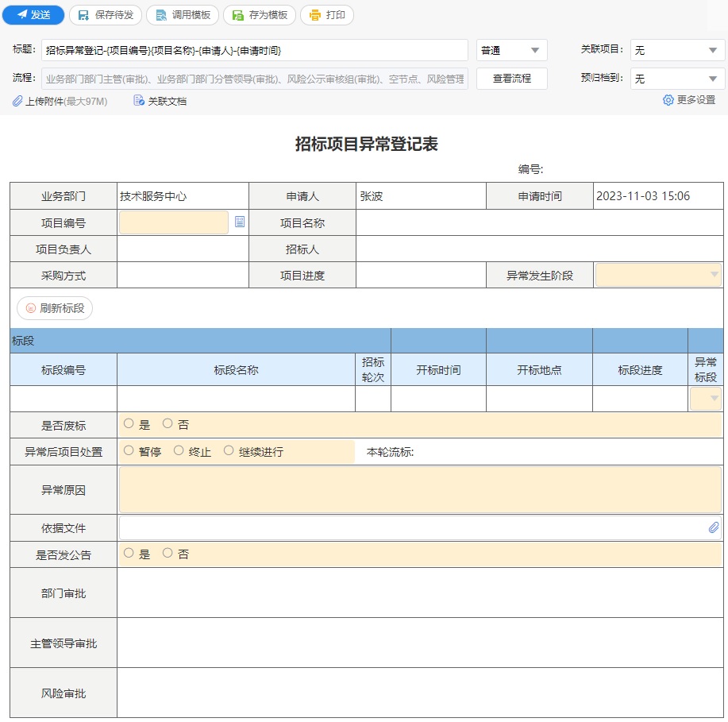Open the 普通 priority dropdown
The height and width of the screenshot is (722, 728).
pyautogui.click(x=511, y=50)
